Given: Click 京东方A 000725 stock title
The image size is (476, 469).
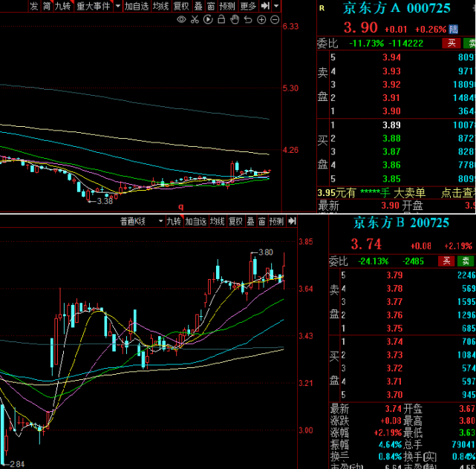Looking at the screenshot, I should (397, 8).
